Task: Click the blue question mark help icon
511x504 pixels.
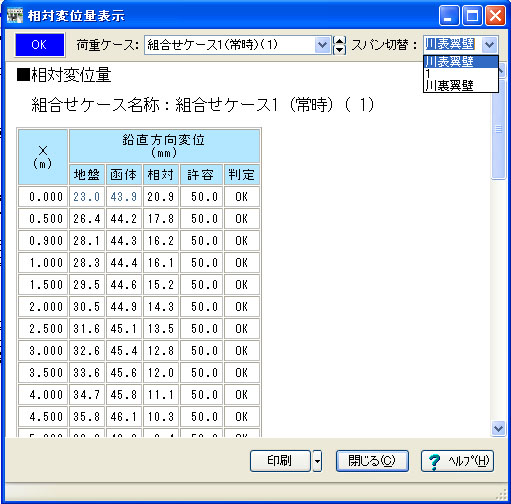Action: pos(434,462)
